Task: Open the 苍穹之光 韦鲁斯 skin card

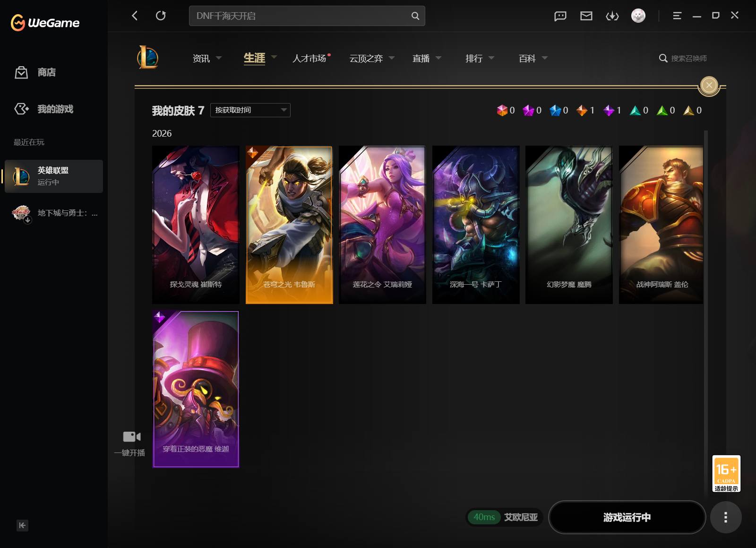Action: click(289, 225)
